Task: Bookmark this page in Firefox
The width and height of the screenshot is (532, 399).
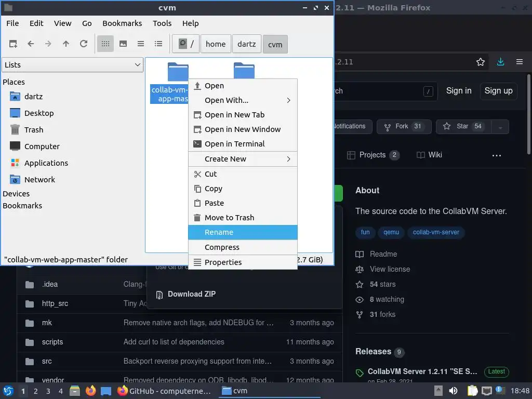Action: point(481,62)
